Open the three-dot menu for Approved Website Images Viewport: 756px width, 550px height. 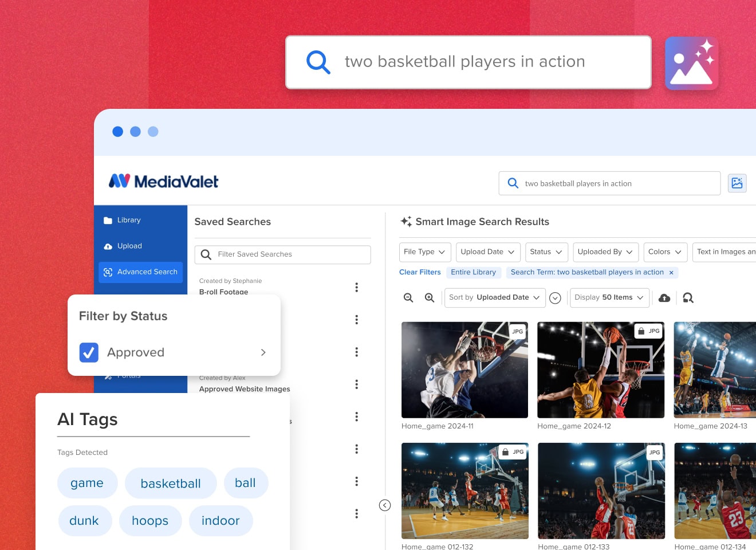click(356, 384)
